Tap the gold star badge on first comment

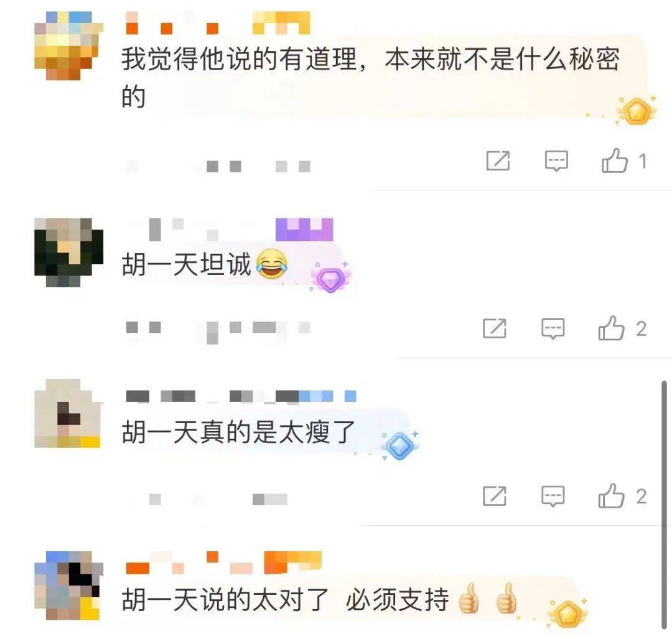click(637, 111)
